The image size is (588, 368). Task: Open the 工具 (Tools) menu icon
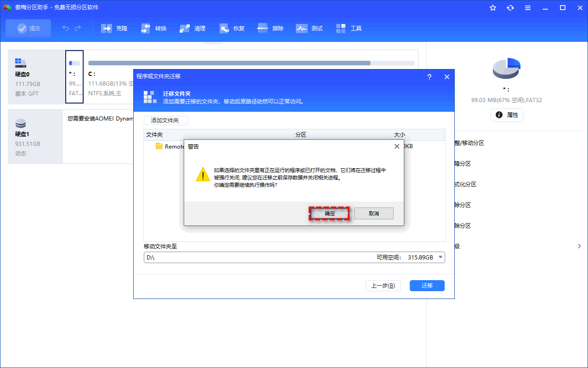348,28
